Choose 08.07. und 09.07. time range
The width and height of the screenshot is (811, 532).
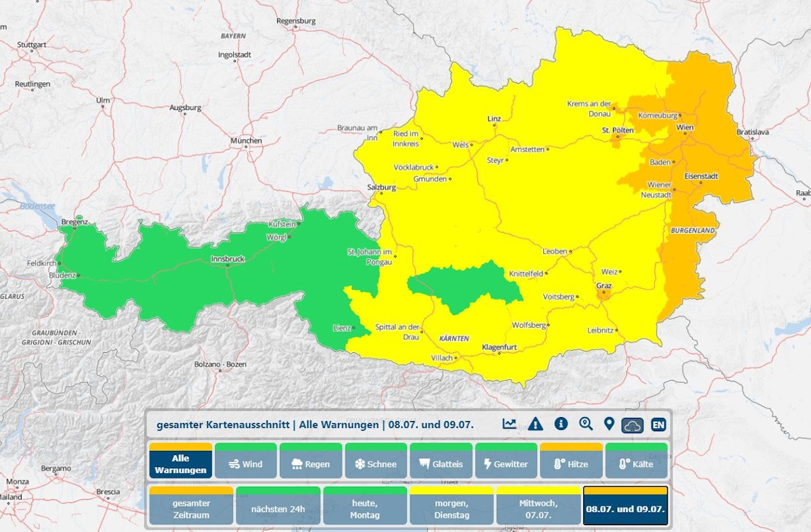[x=626, y=506]
